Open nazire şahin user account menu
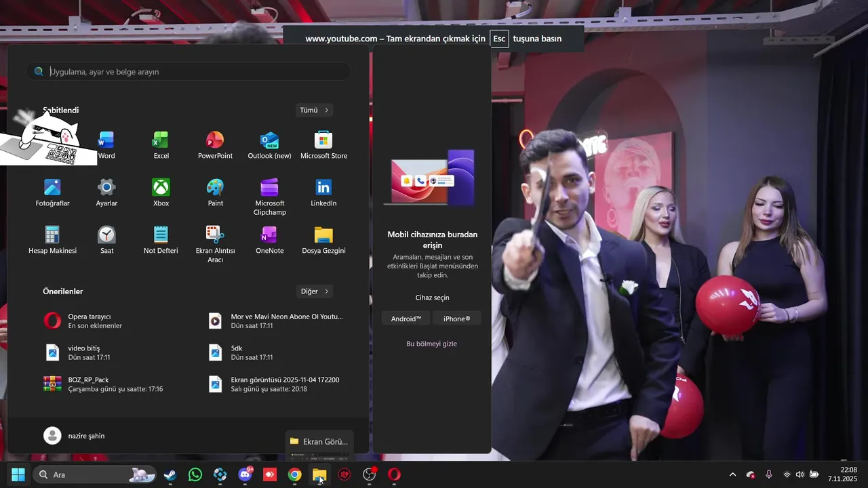Image resolution: width=868 pixels, height=488 pixels. click(x=75, y=436)
